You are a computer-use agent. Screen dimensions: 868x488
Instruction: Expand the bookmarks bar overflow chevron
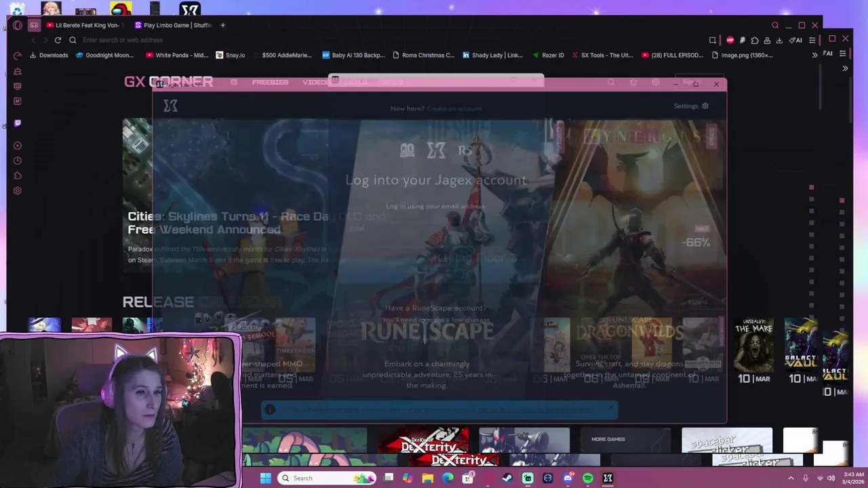[x=814, y=55]
